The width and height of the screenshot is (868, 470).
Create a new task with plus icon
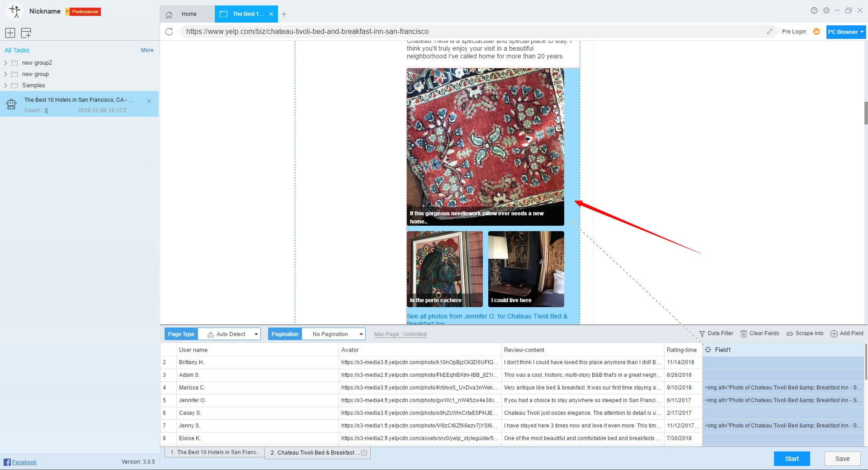(x=10, y=33)
